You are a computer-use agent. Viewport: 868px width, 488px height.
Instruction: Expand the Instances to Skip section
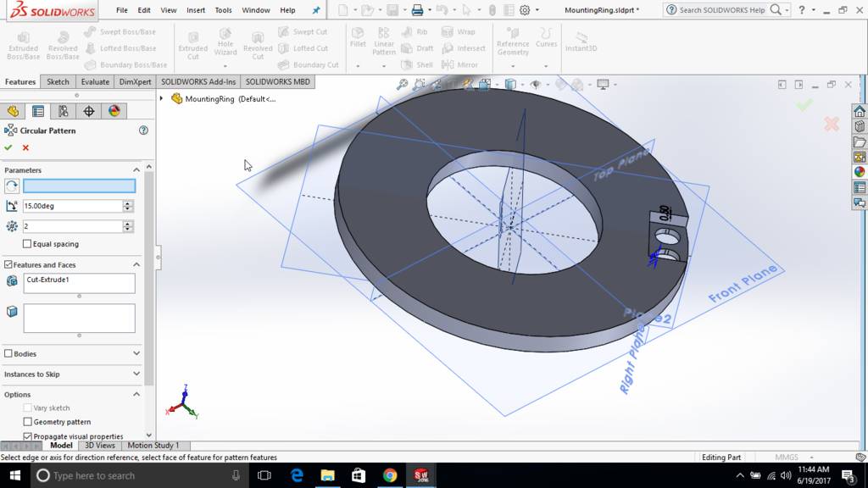[x=136, y=374]
